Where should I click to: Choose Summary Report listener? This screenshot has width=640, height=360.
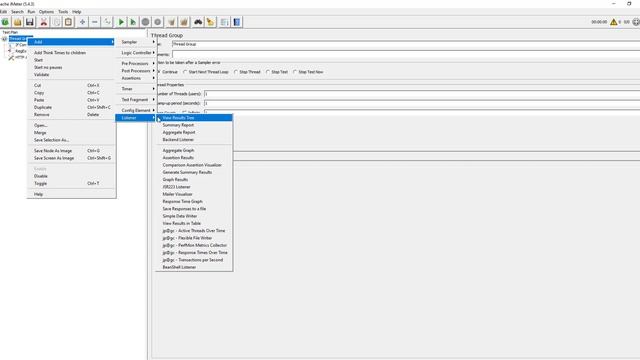(194, 125)
